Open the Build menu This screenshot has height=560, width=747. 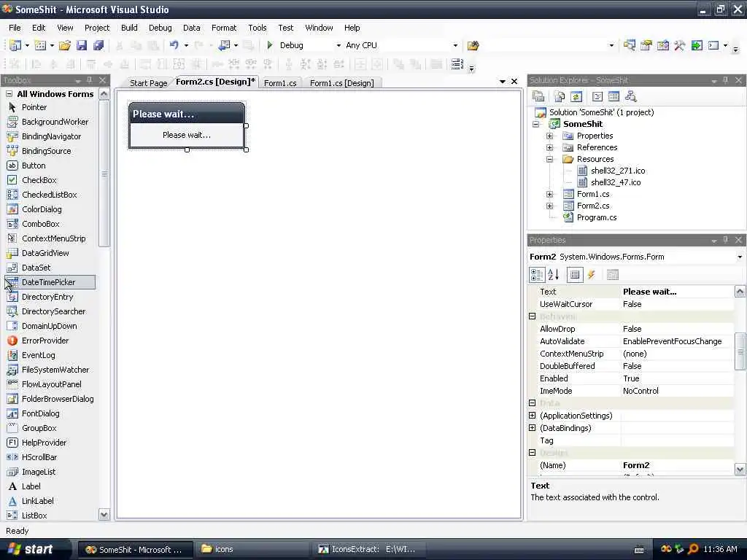[129, 28]
